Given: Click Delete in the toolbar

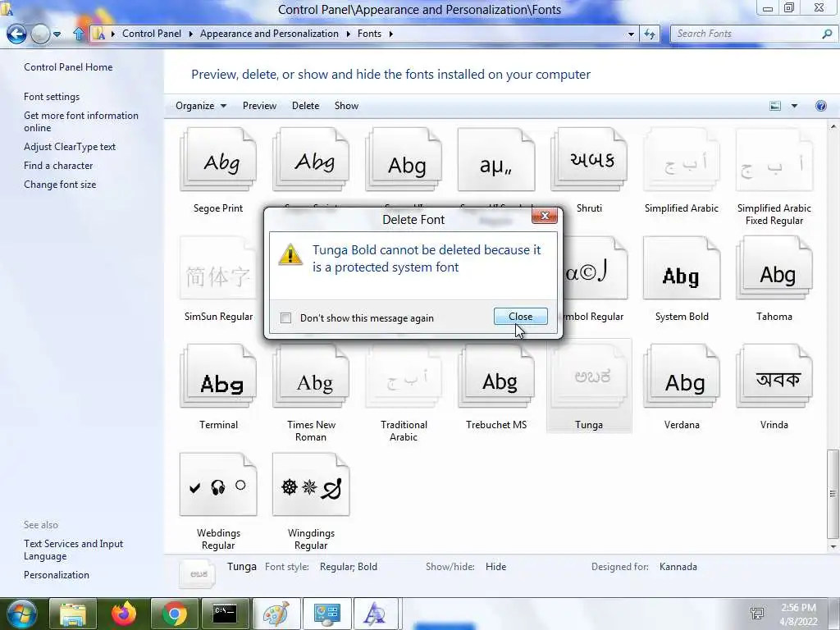Looking at the screenshot, I should (305, 106).
